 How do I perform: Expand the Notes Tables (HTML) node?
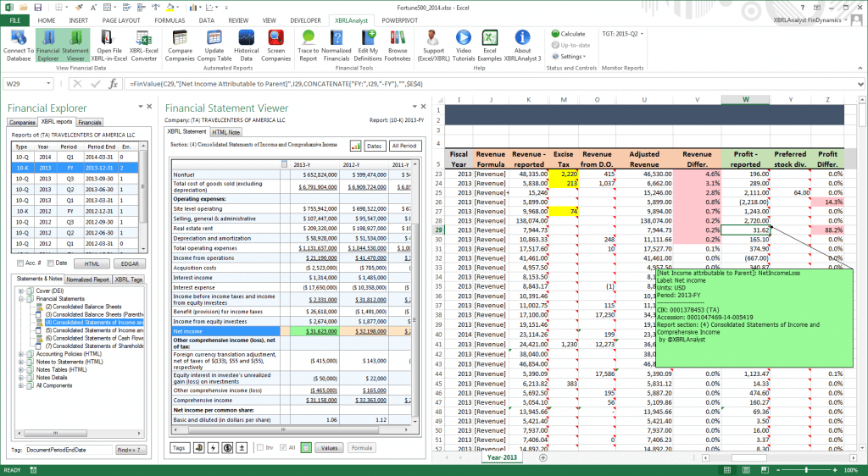coord(21,369)
